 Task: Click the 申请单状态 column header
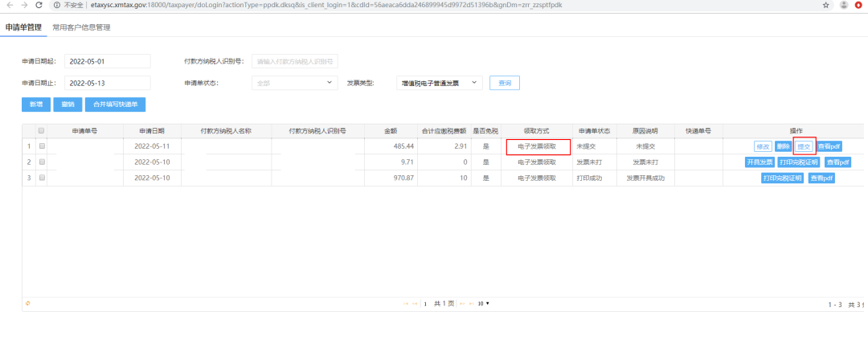(594, 131)
